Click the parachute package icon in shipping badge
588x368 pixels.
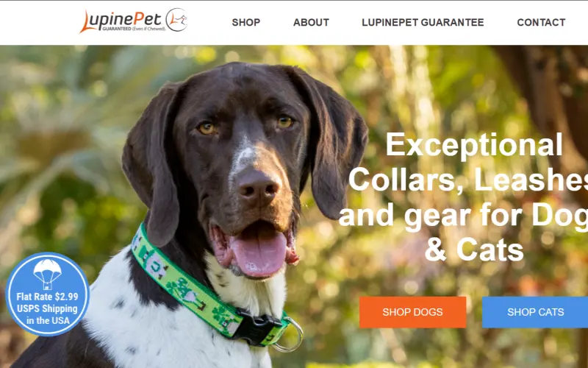click(x=47, y=275)
